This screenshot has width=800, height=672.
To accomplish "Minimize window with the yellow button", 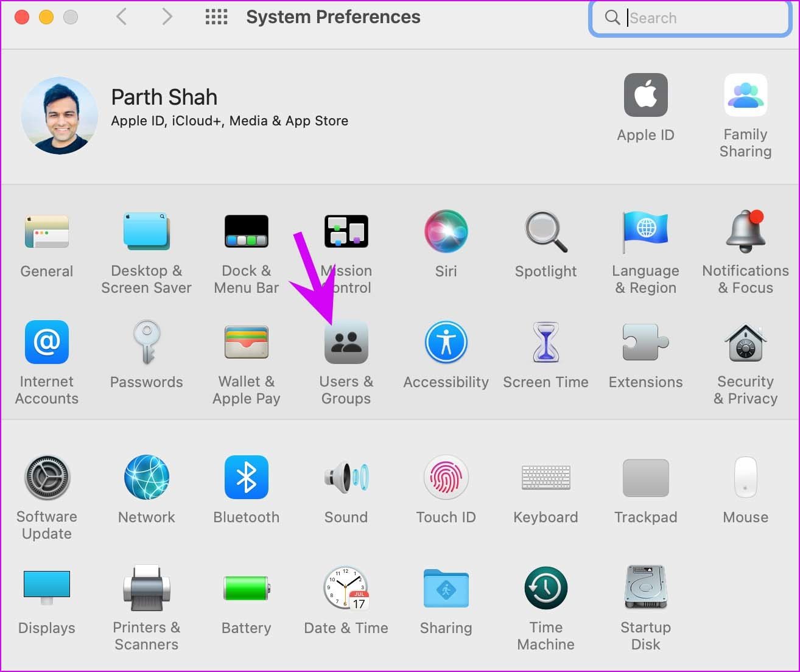I will point(46,17).
